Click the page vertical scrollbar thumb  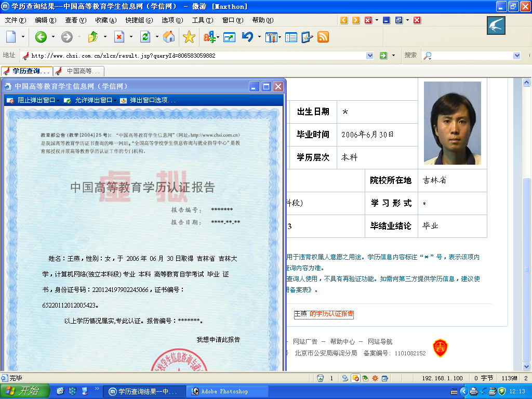click(527, 270)
